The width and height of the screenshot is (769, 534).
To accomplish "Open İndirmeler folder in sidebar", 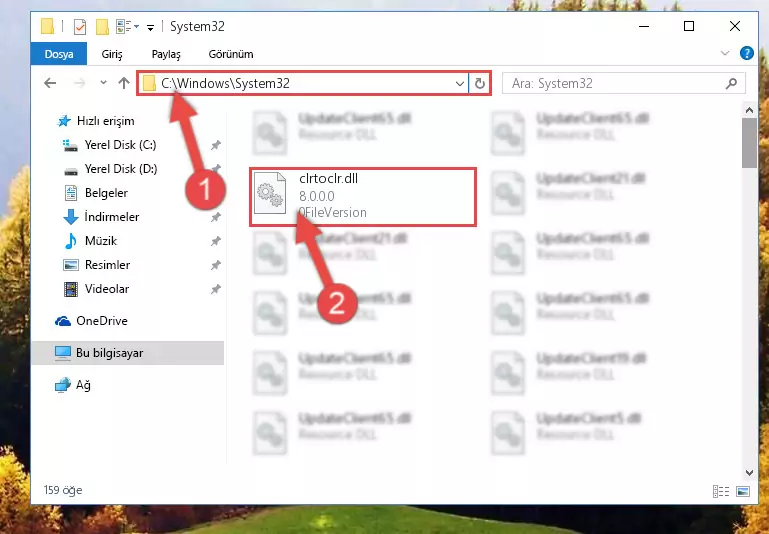I will click(112, 217).
